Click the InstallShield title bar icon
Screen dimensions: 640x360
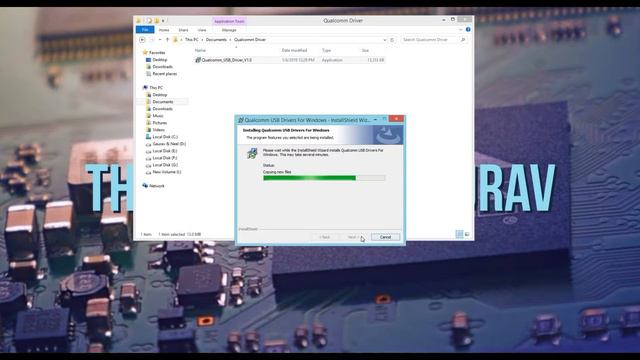[241, 120]
